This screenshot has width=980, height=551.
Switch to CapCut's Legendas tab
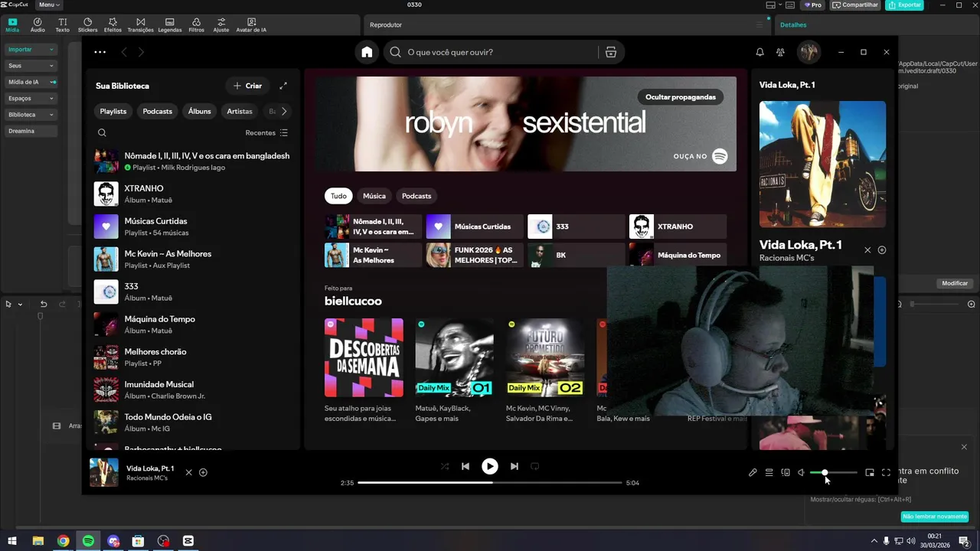[x=170, y=25]
